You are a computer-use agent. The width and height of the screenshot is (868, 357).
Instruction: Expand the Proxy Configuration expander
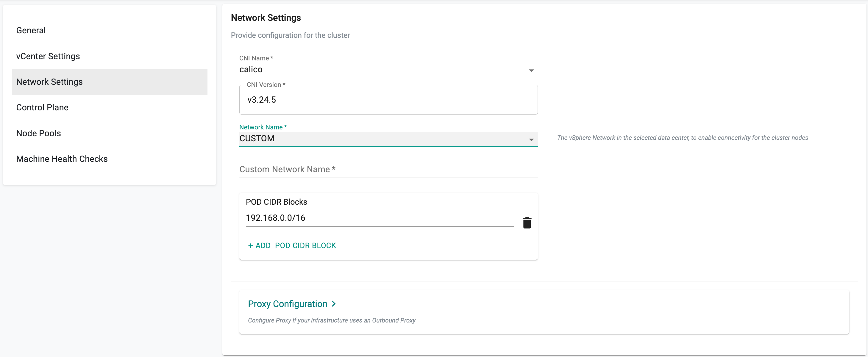292,304
